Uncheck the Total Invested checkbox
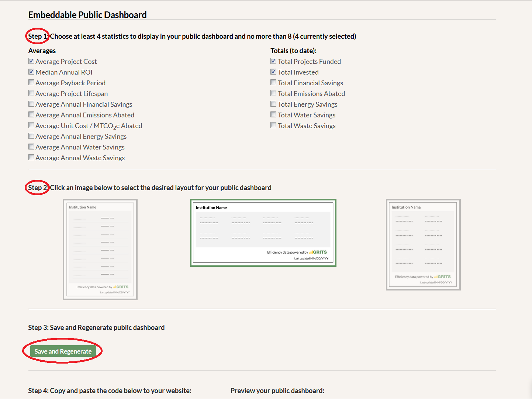The width and height of the screenshot is (532, 399). [x=273, y=72]
